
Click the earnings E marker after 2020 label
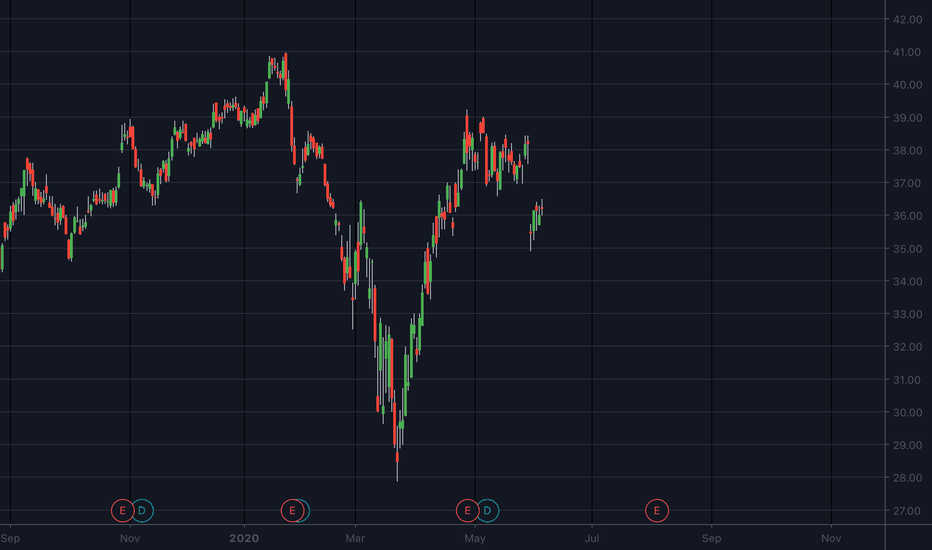292,510
